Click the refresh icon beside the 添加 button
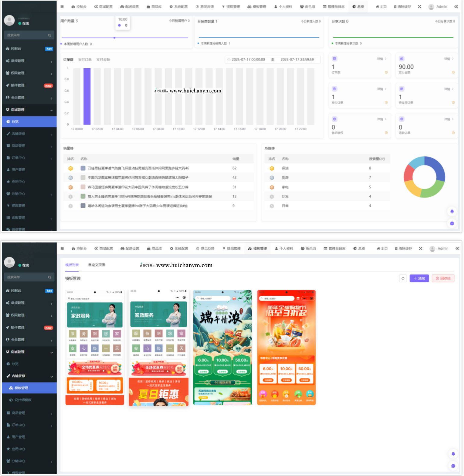 (x=403, y=278)
